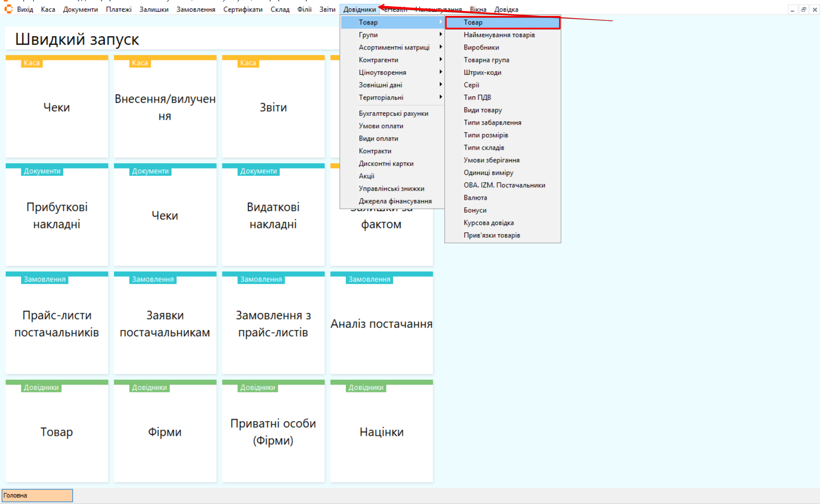
Task: Open the Чеки tile under Каса
Action: (57, 107)
